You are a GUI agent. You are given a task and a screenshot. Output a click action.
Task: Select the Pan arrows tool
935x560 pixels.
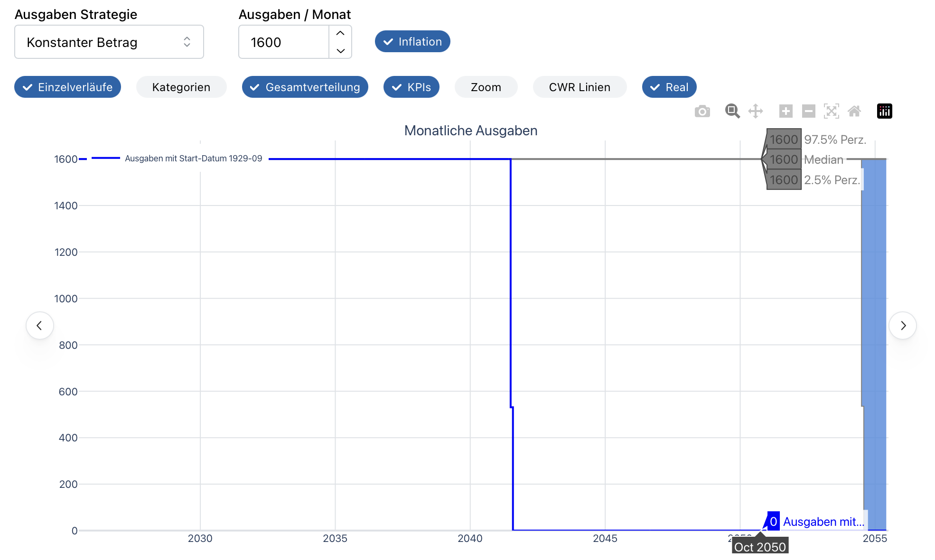tap(755, 111)
